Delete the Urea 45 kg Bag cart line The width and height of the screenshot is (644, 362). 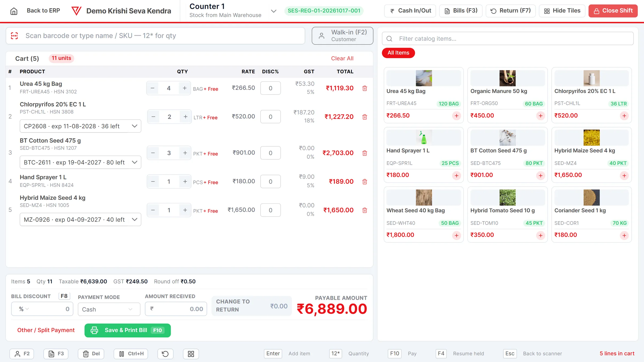coord(365,88)
